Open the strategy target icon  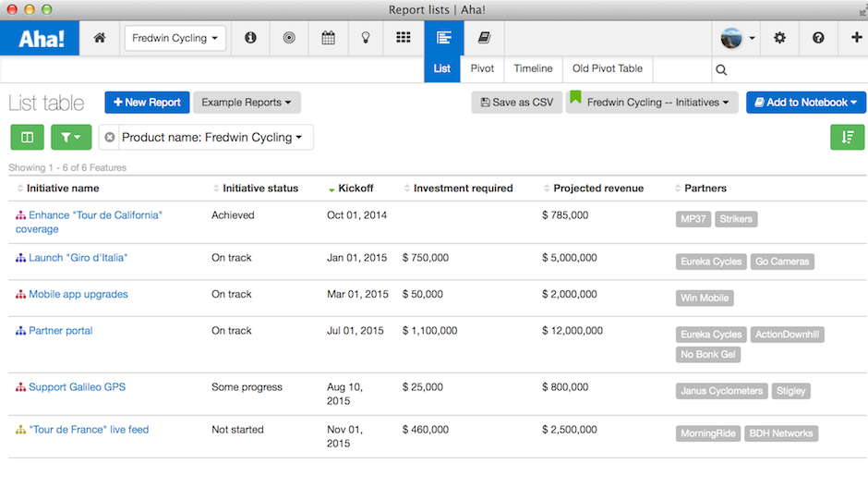289,38
